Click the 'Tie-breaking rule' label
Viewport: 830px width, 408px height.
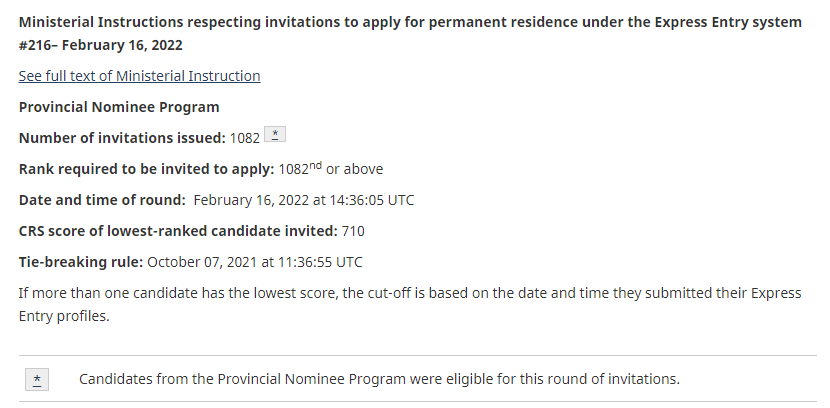[81, 262]
